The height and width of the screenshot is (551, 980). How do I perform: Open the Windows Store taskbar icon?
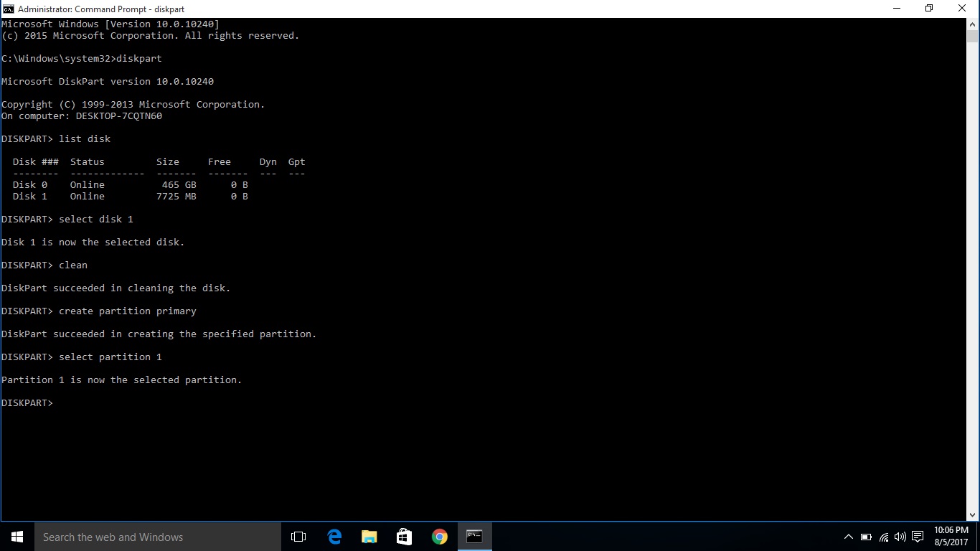click(x=404, y=537)
